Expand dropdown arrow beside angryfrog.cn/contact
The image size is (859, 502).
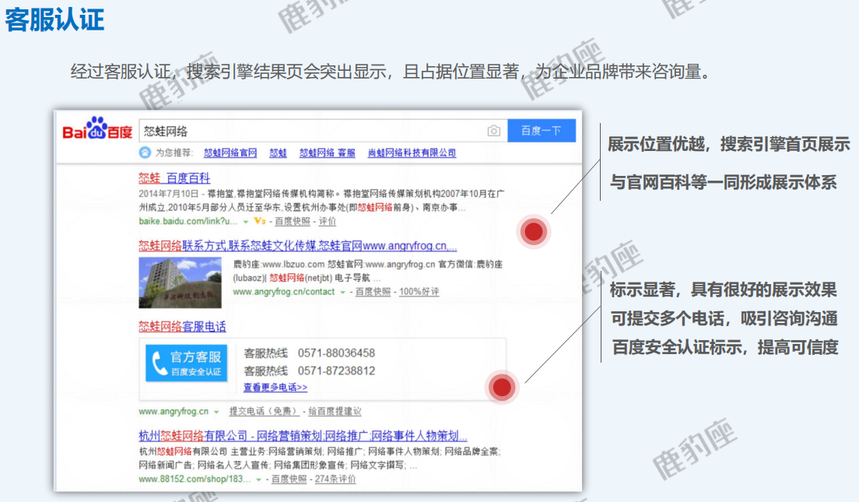[342, 292]
